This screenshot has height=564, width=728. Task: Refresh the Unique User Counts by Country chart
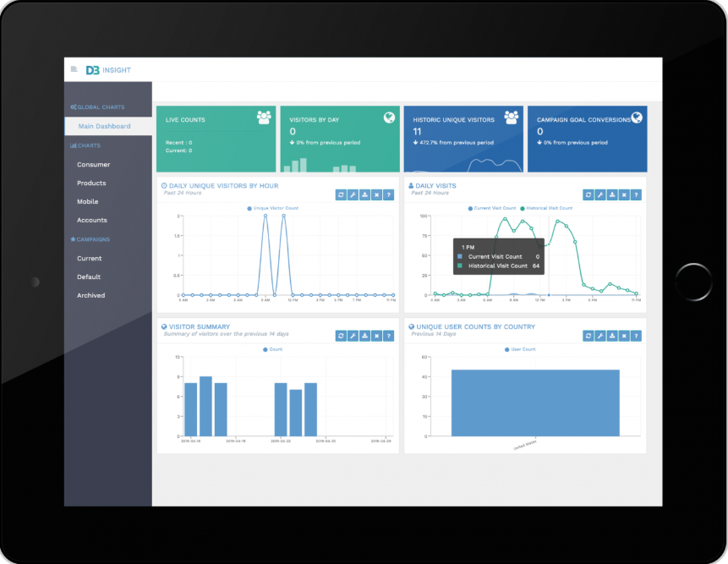(588, 336)
